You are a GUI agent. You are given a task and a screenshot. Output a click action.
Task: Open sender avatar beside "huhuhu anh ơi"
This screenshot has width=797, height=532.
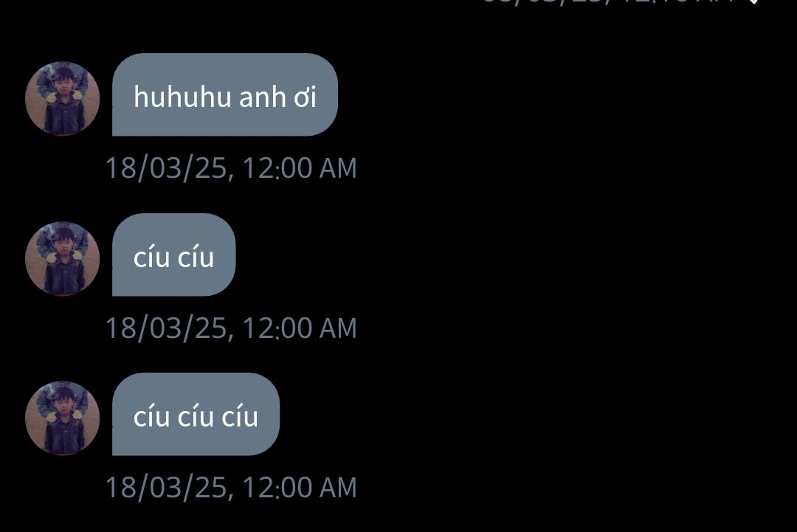pos(62,99)
